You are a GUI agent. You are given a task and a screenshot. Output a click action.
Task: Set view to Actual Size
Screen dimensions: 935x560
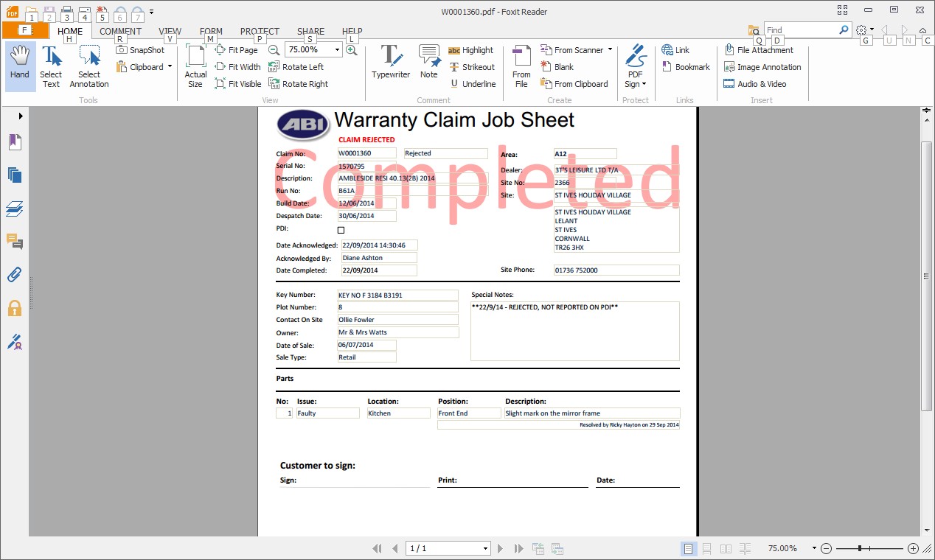(x=195, y=66)
